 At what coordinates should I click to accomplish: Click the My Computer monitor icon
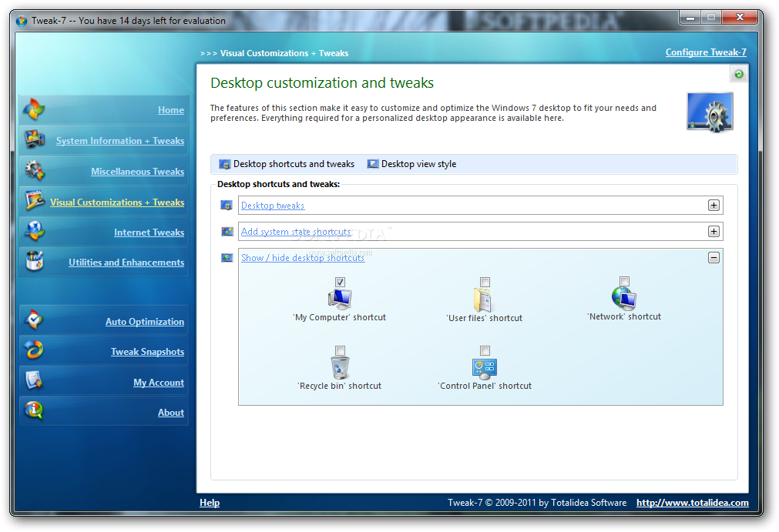point(340,299)
